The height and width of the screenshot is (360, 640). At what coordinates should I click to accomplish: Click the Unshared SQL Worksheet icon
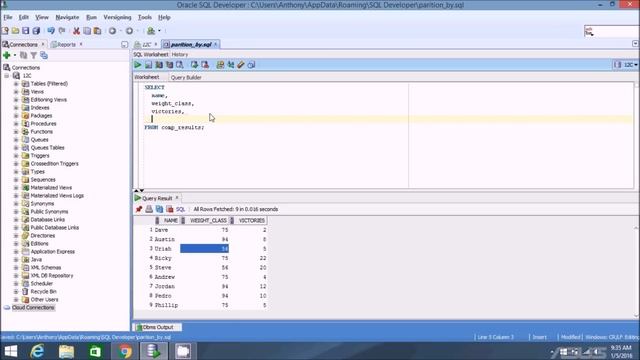pos(220,65)
